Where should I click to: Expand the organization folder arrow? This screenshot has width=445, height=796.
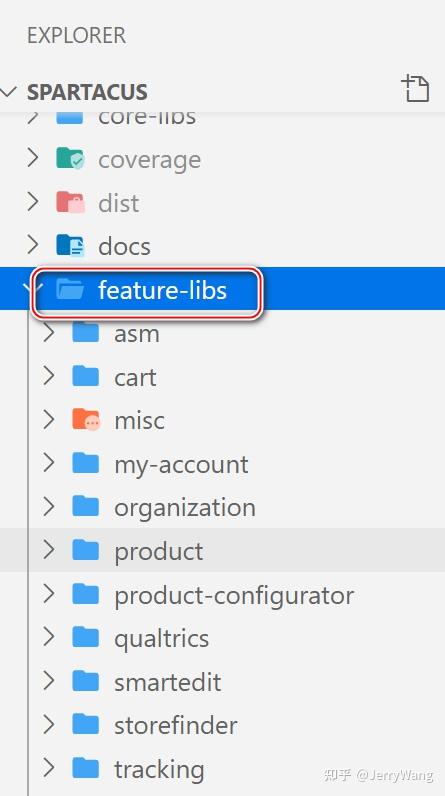point(49,506)
